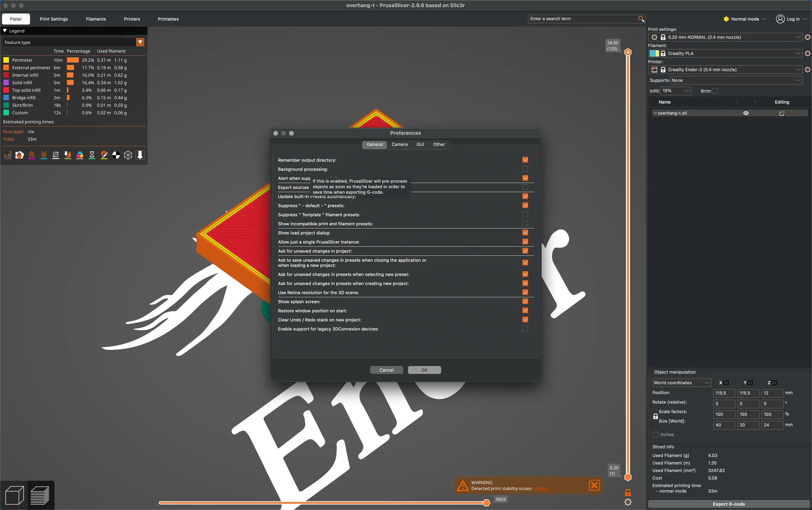Open Printer Creality Ender-3 dropdown
Viewport: 812px width, 510px height.
point(725,70)
